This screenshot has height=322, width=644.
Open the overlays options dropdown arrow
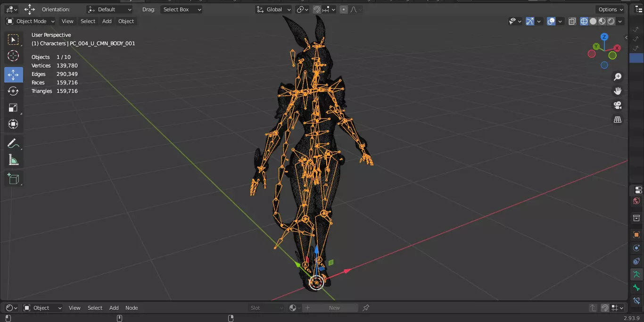coord(560,21)
